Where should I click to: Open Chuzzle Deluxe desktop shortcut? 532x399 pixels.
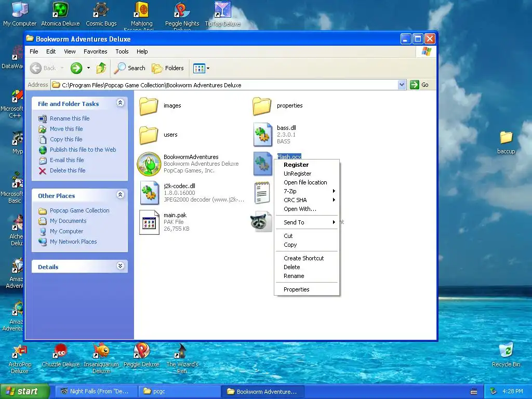[x=60, y=355]
